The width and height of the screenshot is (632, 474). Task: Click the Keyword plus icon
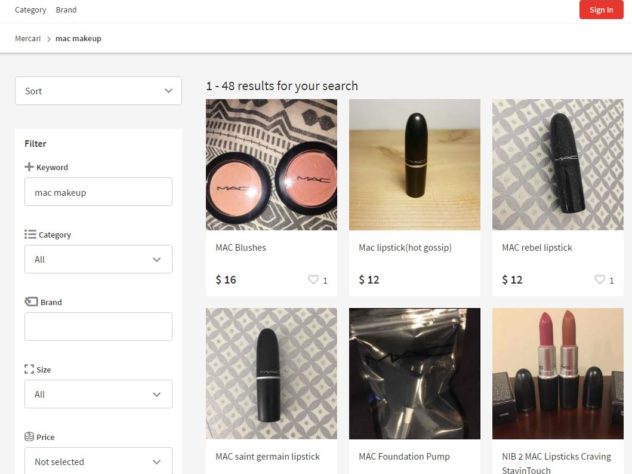29,167
